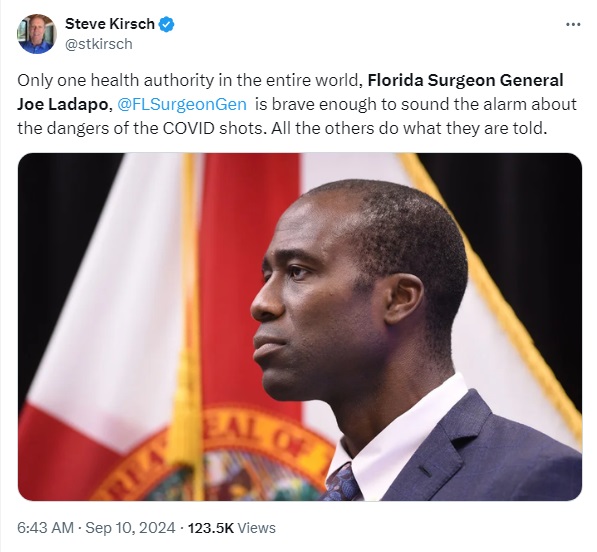Click the 'All the others do what they are told' sentence
The image size is (597, 552).
point(409,128)
